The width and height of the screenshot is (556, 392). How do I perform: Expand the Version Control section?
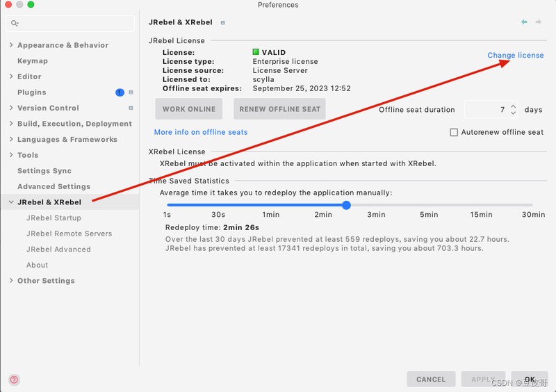pyautogui.click(x=11, y=108)
